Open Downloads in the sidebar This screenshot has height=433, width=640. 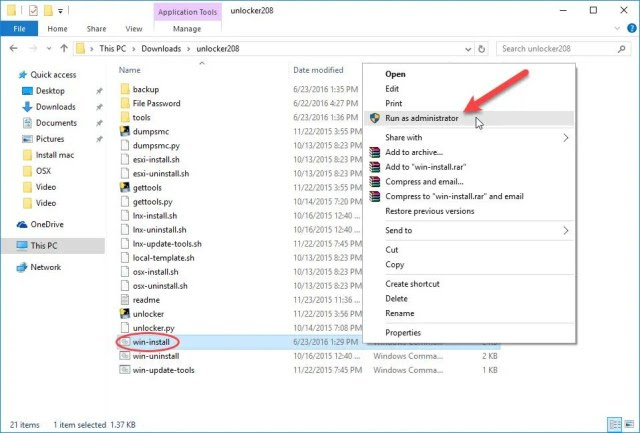[x=56, y=107]
